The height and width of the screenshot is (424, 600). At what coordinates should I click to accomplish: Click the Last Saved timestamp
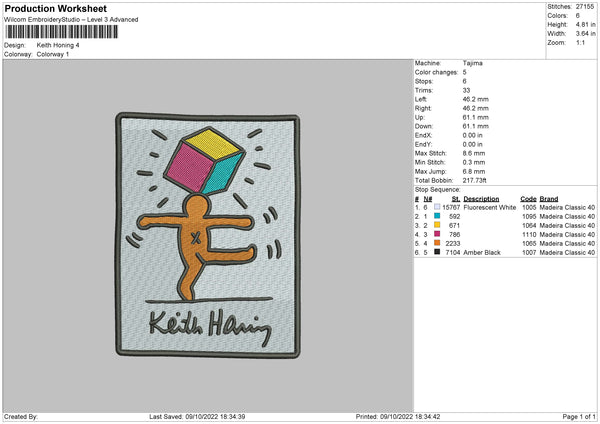pyautogui.click(x=197, y=417)
